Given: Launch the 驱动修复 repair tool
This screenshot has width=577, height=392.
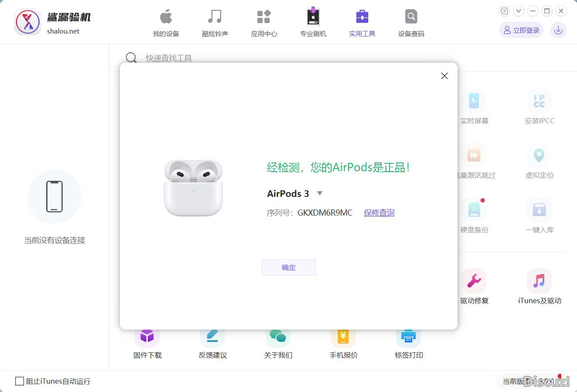Looking at the screenshot, I should (x=474, y=287).
